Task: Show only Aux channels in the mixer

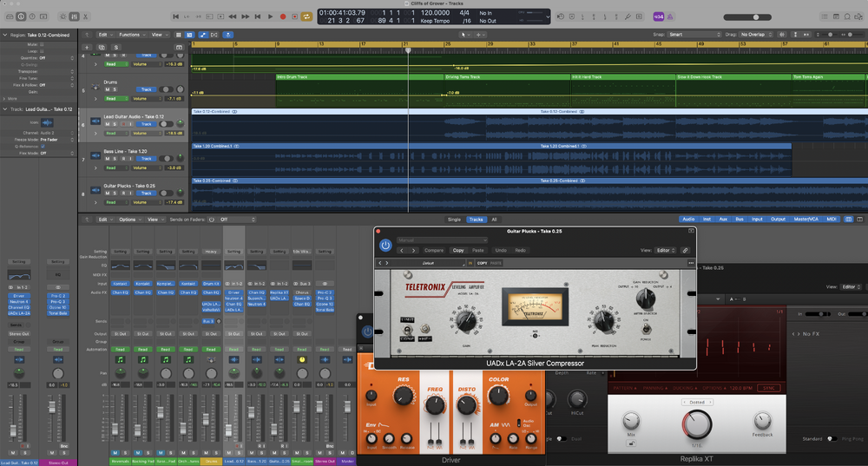Action: [x=722, y=220]
